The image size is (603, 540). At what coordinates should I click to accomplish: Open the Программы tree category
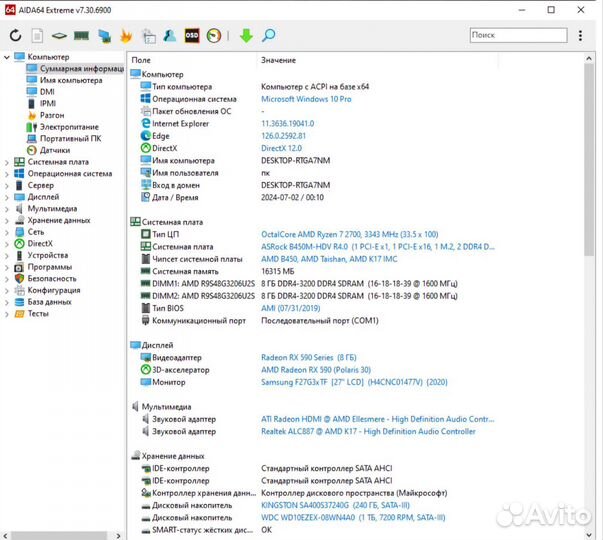point(43,267)
